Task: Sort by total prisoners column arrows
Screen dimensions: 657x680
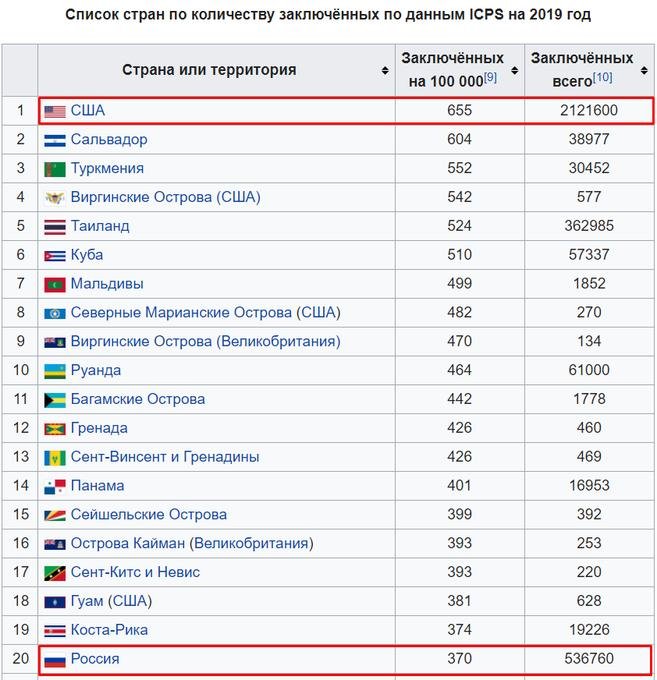Action: [645, 70]
